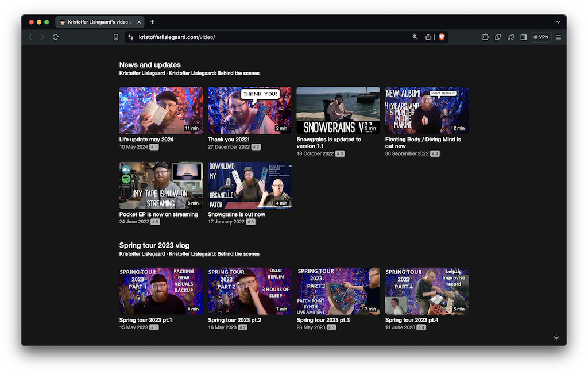Open the browser hamburger main menu

tap(559, 37)
